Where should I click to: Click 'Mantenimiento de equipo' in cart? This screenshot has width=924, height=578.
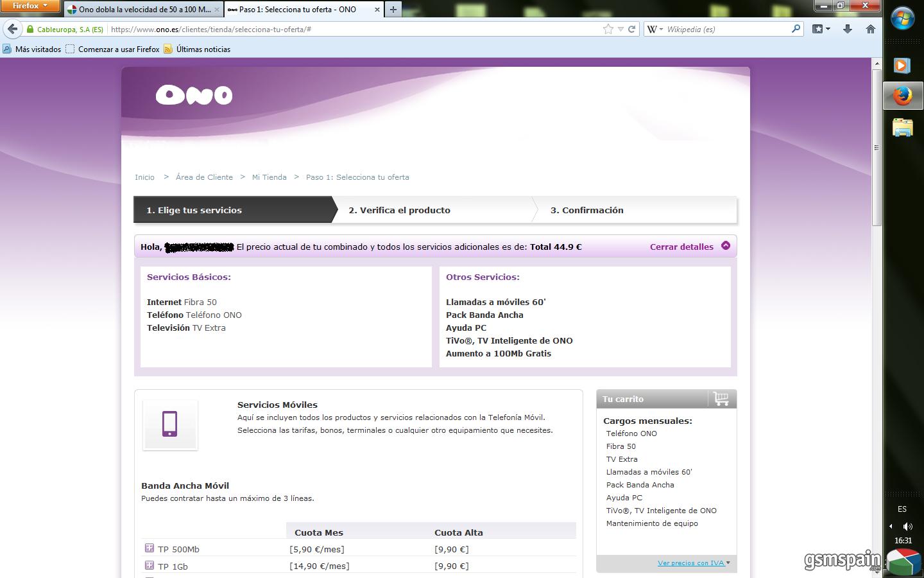tap(652, 523)
